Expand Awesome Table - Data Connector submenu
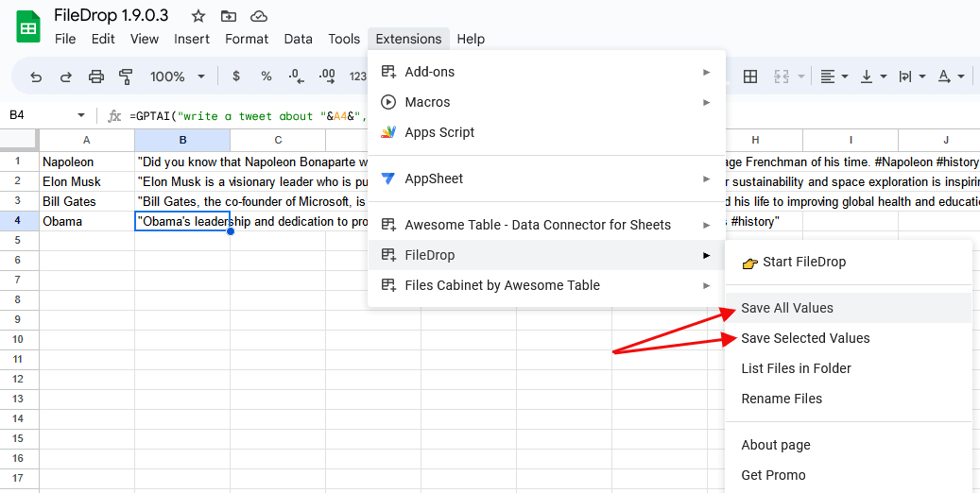Image resolution: width=980 pixels, height=493 pixels. pyautogui.click(x=546, y=225)
